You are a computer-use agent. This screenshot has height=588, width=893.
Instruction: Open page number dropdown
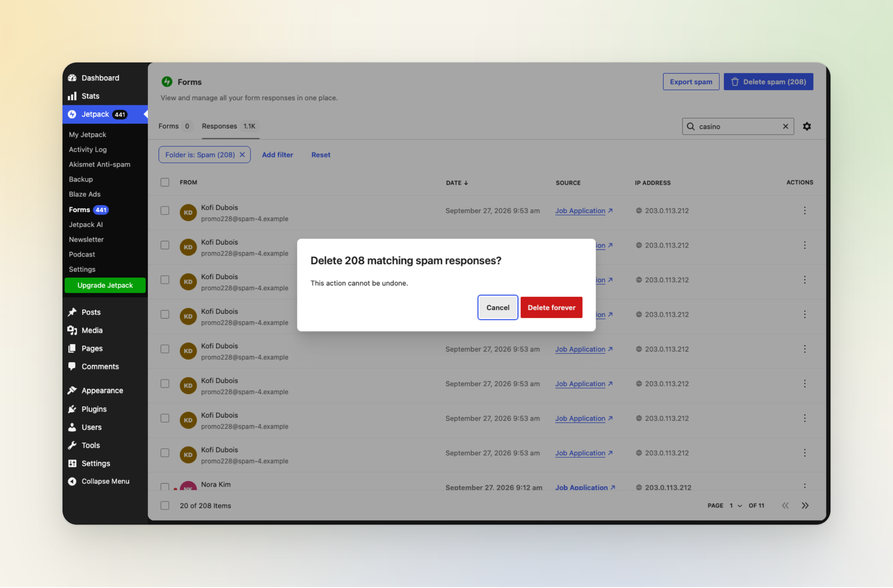736,505
